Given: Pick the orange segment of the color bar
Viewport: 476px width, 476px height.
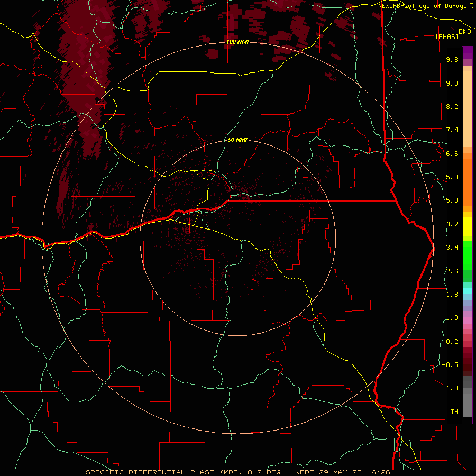Looking at the screenshot, I should 467,183.
